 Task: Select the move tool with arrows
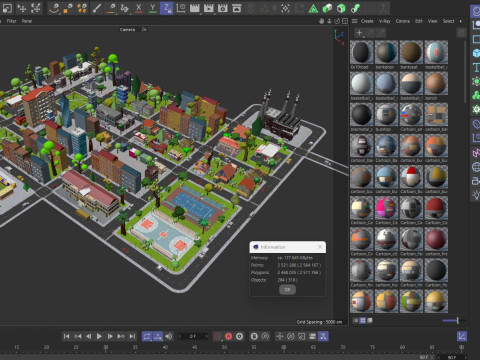tap(22, 8)
